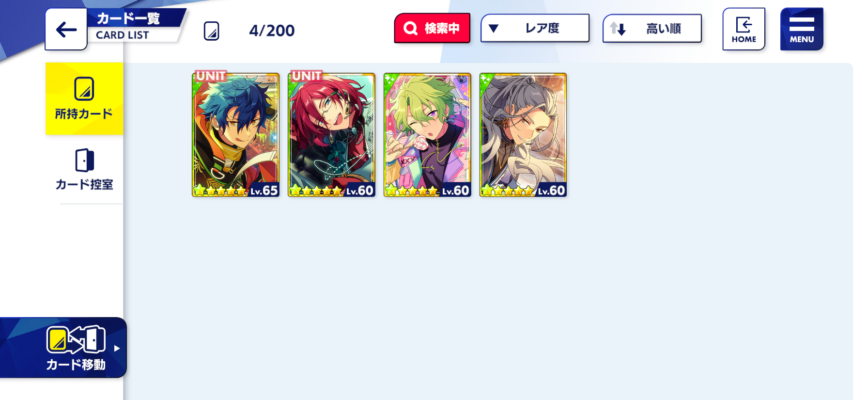Open the HOME screen

click(744, 29)
